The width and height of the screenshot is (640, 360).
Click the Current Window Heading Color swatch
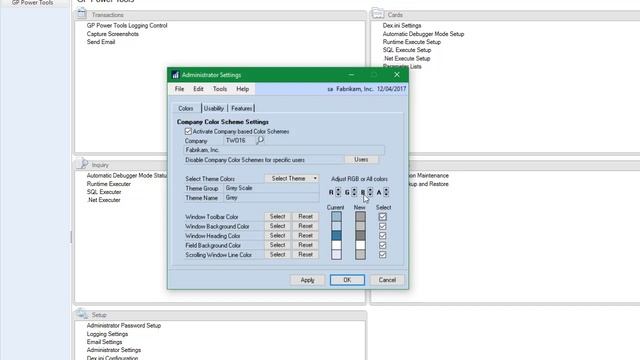pos(336,236)
